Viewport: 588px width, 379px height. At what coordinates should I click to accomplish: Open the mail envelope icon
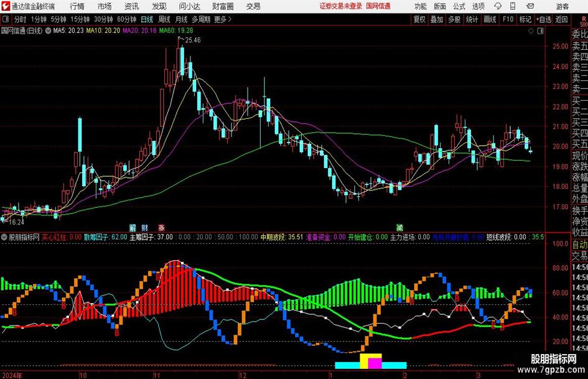point(530,6)
